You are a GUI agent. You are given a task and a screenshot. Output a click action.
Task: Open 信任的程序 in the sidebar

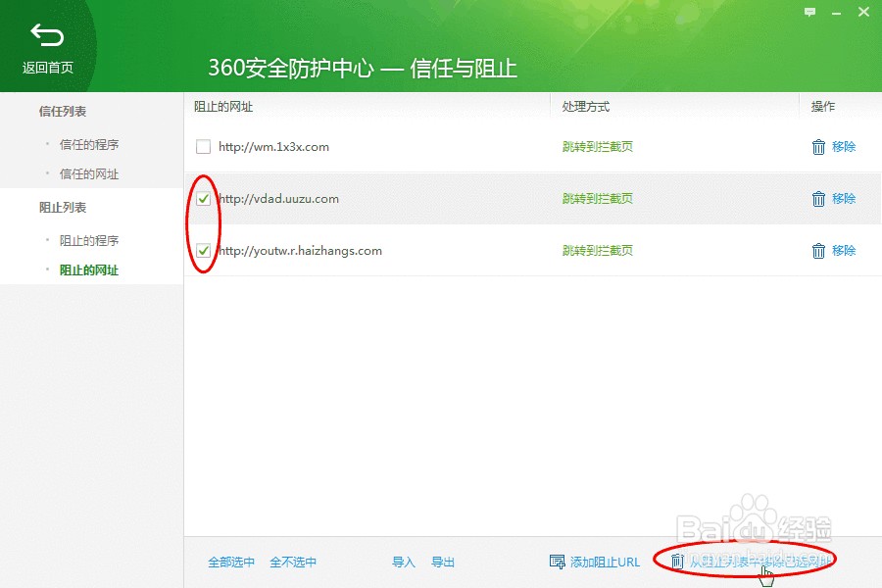click(x=89, y=145)
